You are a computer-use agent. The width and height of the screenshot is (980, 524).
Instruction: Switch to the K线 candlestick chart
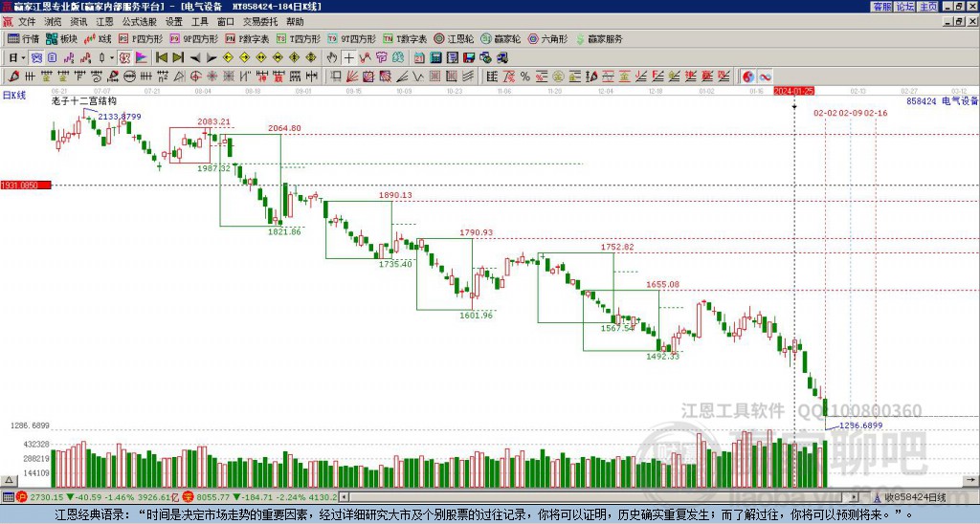click(x=97, y=38)
